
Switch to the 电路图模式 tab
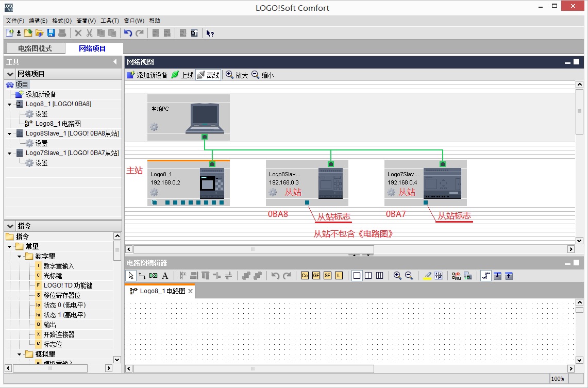(35, 48)
